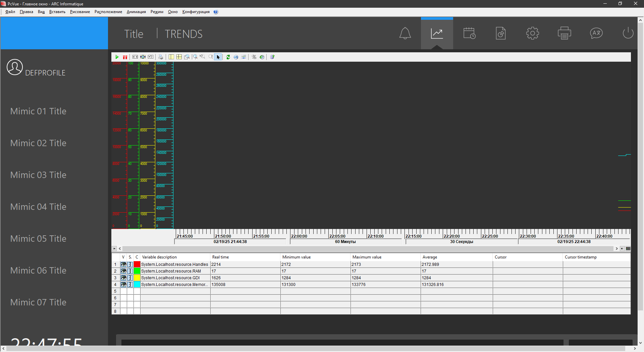Click the trend chart export icon

tap(244, 57)
